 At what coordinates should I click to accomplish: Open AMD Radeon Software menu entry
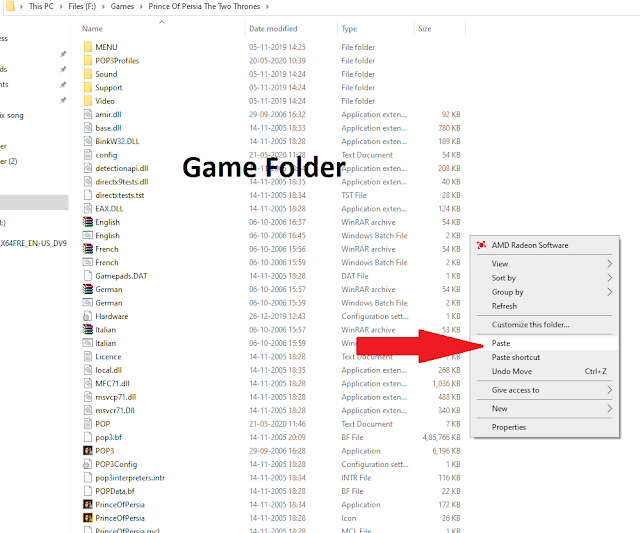545,245
